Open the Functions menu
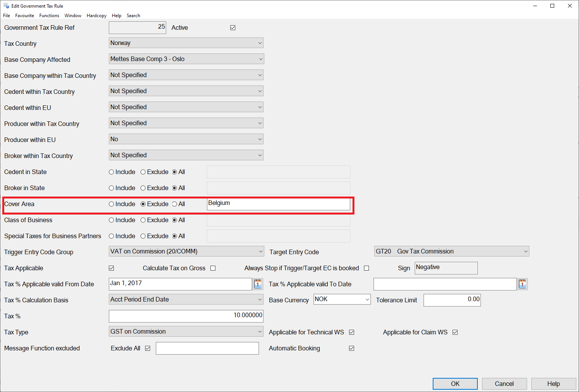 pyautogui.click(x=49, y=16)
